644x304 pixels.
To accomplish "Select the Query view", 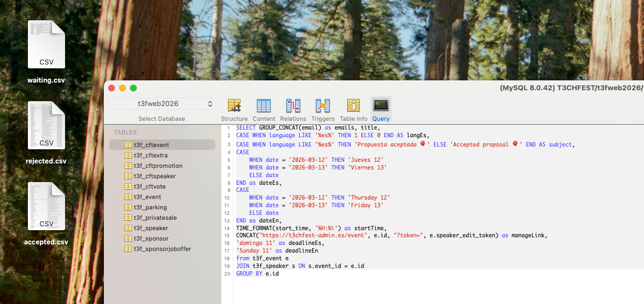I will 380,109.
